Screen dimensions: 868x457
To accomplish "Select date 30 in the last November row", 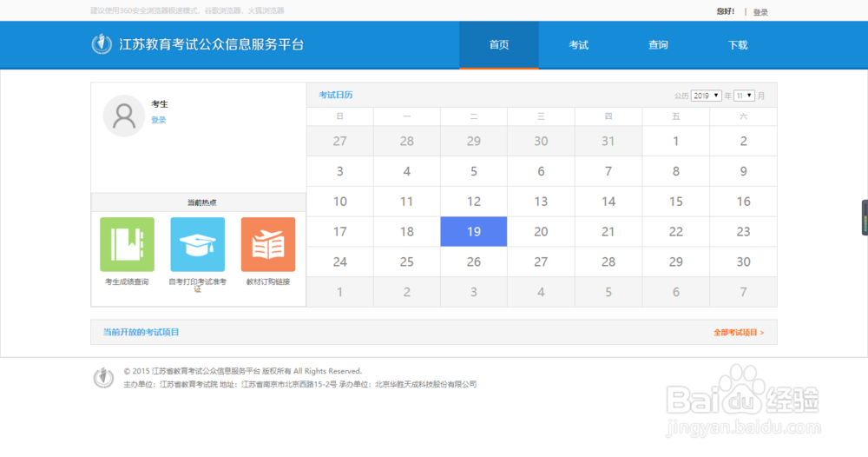I will point(744,262).
